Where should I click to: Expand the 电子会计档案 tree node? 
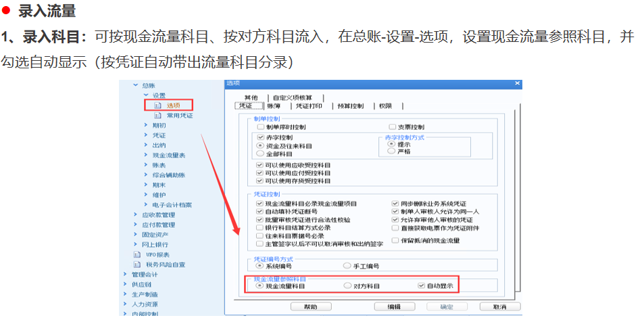tap(146, 204)
